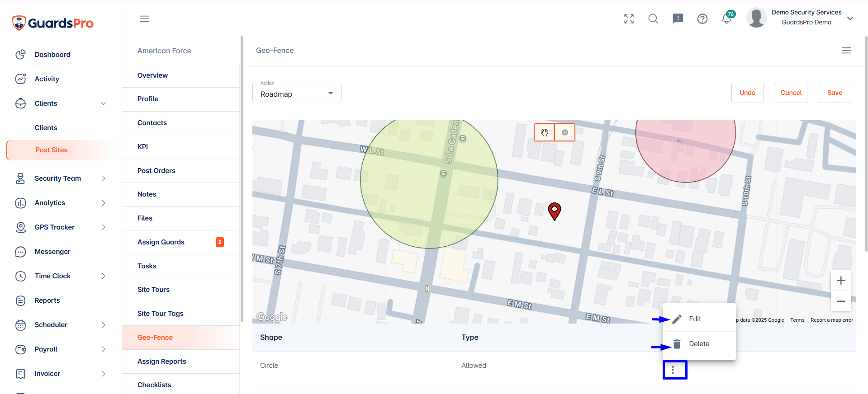
Task: Click the Reports document icon
Action: [x=20, y=300]
